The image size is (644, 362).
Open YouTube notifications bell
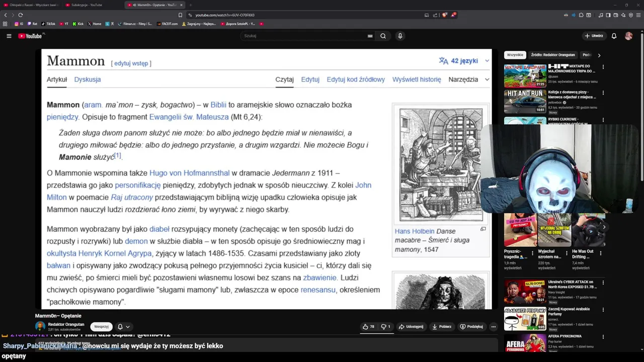pos(614,36)
